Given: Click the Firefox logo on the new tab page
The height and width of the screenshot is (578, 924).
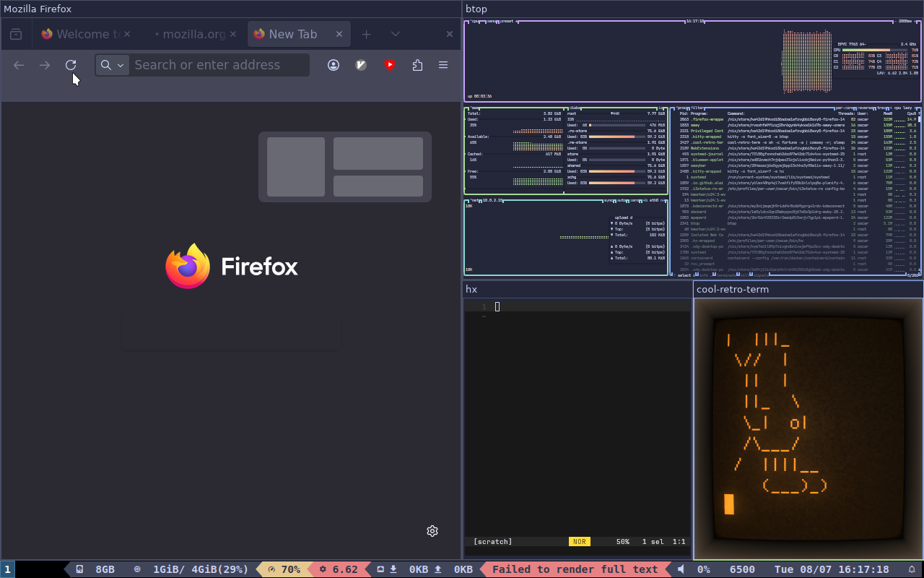Looking at the screenshot, I should 232,266.
